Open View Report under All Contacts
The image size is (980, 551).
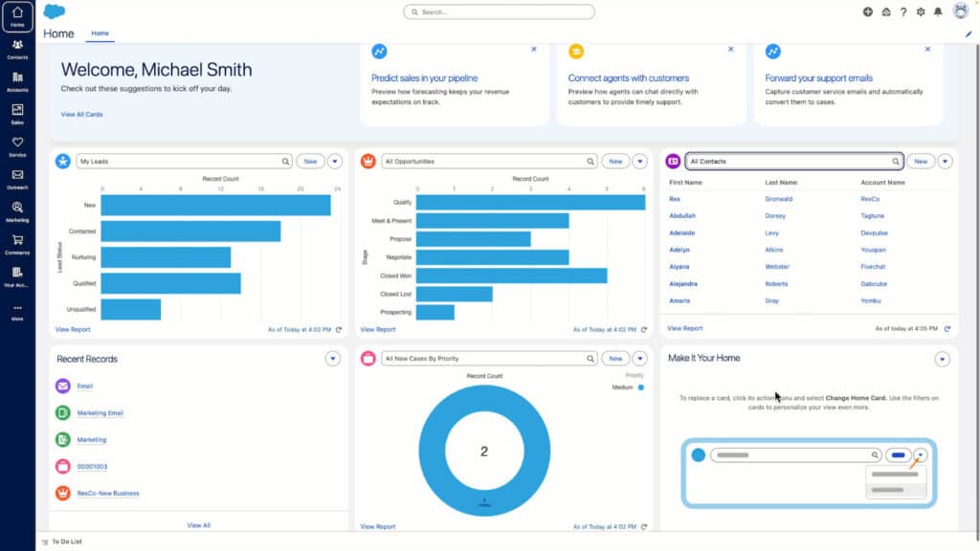(685, 328)
